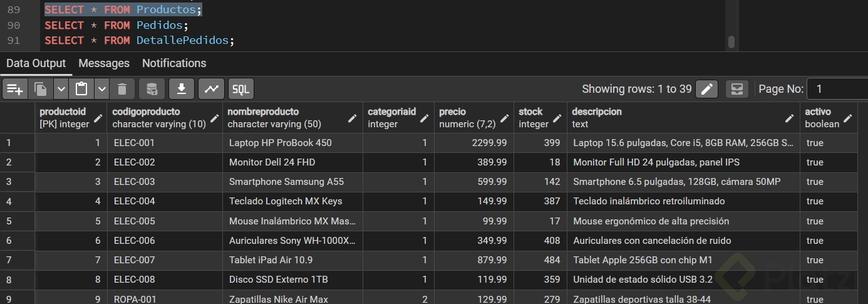Select the nombreproducto column header
Image resolution: width=868 pixels, height=304 pixels.
[x=293, y=118]
